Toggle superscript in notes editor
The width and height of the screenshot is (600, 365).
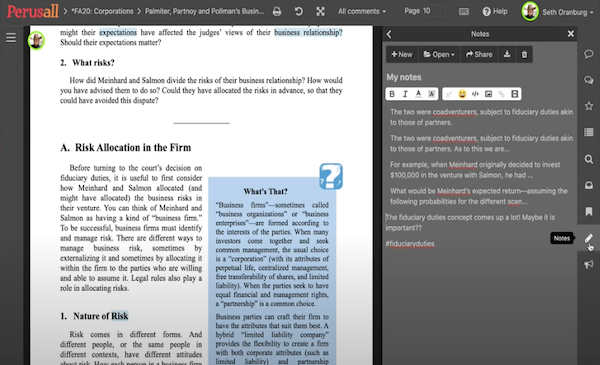(449, 94)
